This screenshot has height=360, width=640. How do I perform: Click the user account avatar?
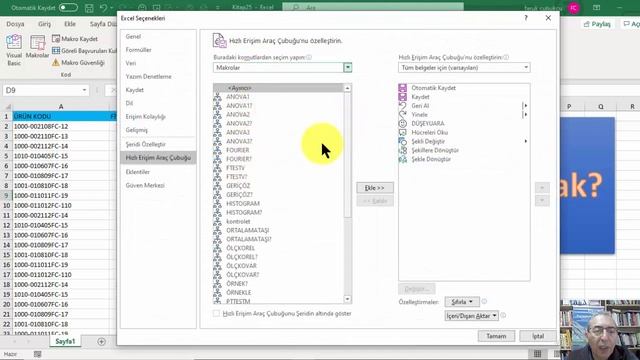[573, 8]
